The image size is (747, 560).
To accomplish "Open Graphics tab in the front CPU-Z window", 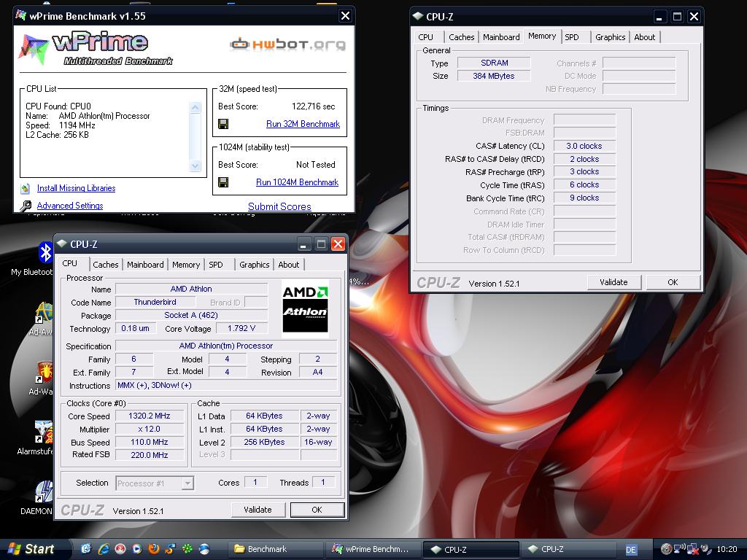I will coord(255,265).
